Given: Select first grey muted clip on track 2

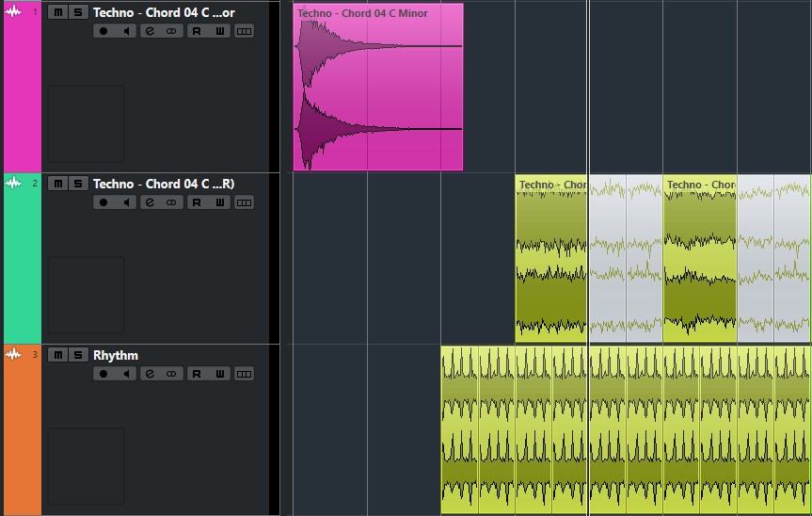Looking at the screenshot, I should (x=608, y=259).
